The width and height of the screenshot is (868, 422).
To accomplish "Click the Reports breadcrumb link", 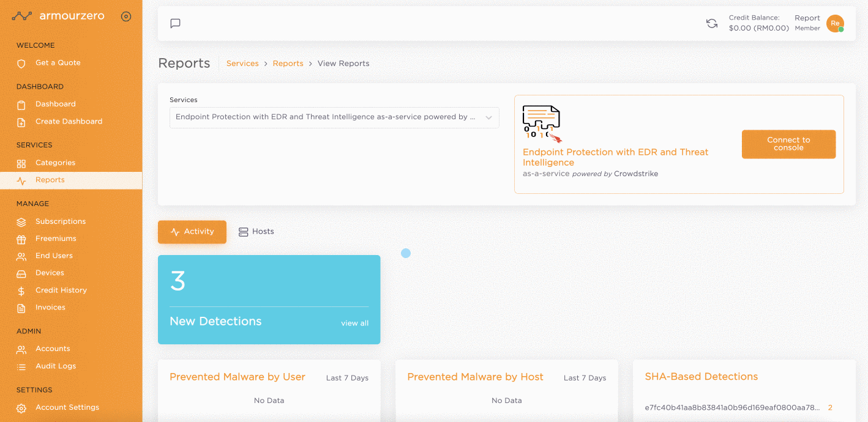I will (288, 64).
